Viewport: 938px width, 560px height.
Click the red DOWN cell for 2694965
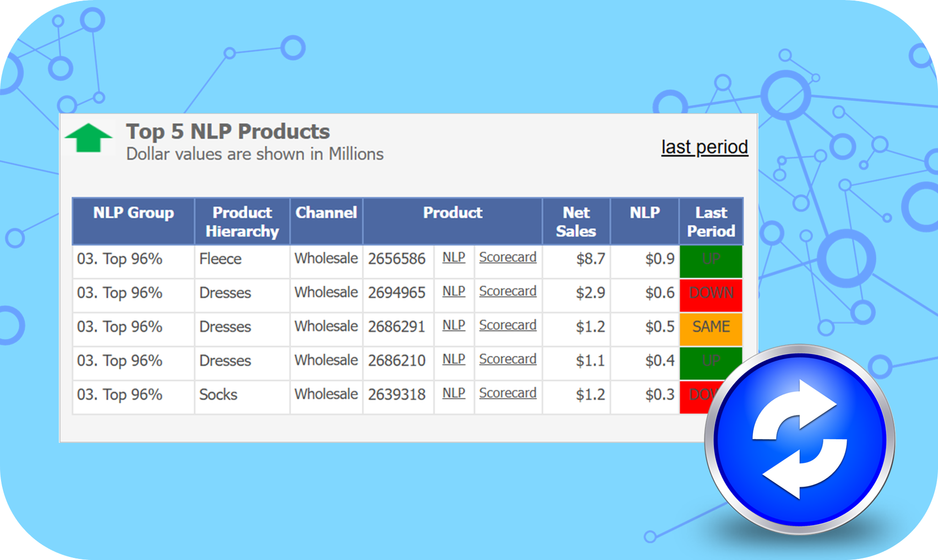click(x=710, y=294)
